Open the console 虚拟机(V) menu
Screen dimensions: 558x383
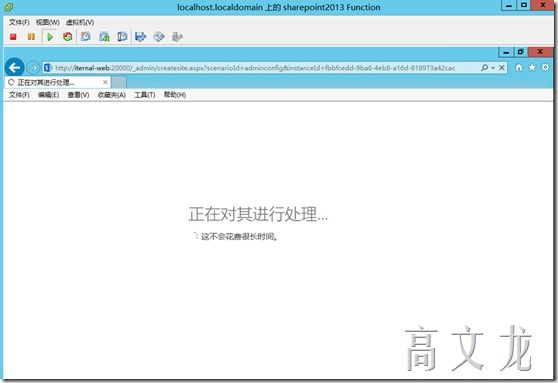coord(80,22)
